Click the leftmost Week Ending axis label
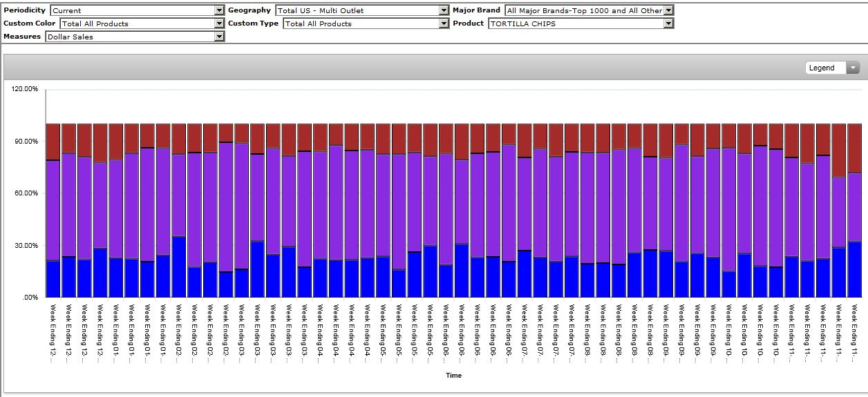Viewport: 868px width, 397px height. [x=53, y=331]
